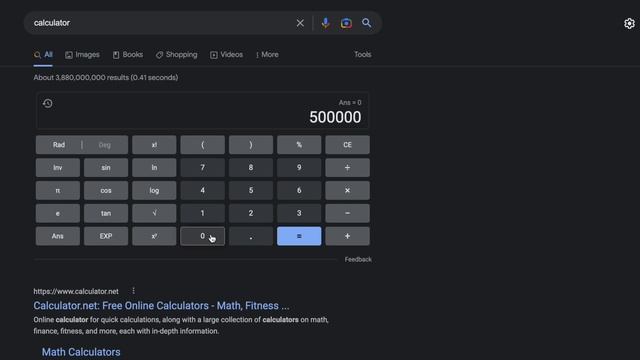The height and width of the screenshot is (360, 640).
Task: Tap the multiplication operator key
Action: point(347,191)
